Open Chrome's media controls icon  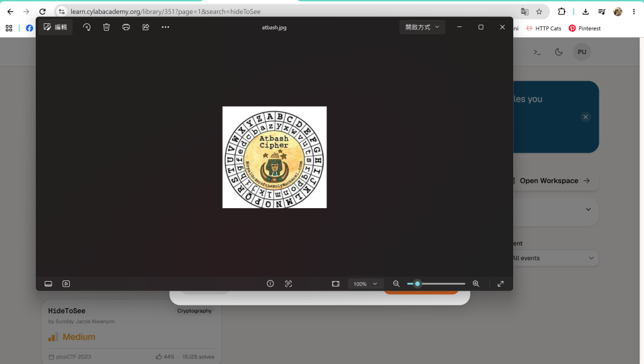pos(602,11)
